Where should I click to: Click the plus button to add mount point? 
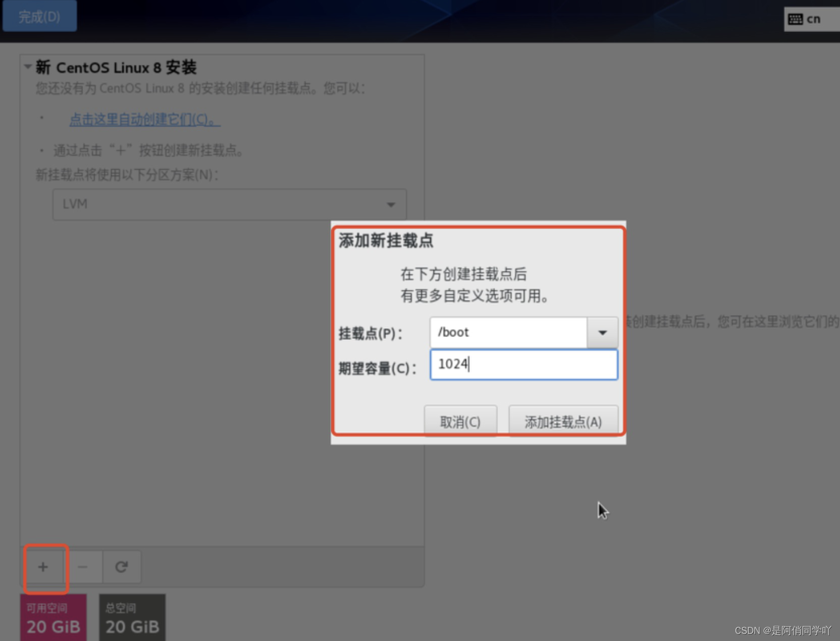point(43,567)
